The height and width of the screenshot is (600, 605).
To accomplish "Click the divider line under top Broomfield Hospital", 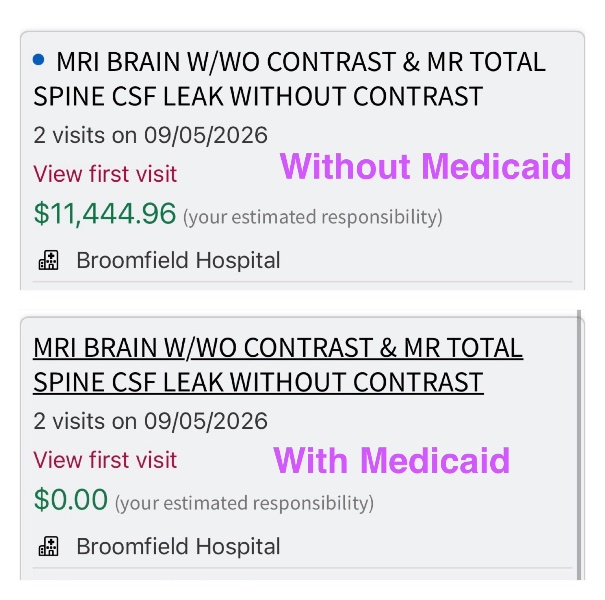I will 302,282.
